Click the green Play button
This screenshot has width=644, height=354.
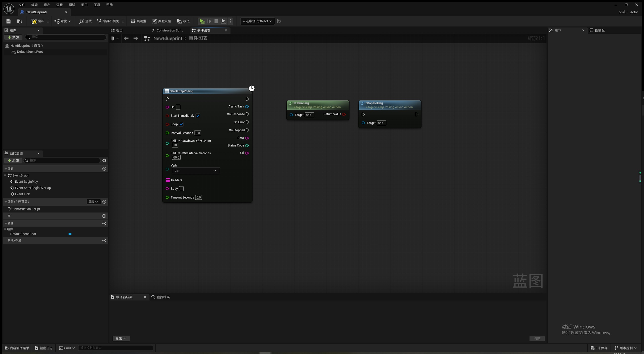pos(202,21)
